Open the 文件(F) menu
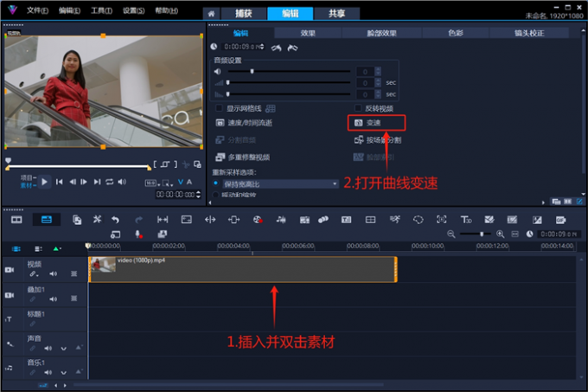The width and height of the screenshot is (588, 392). [x=37, y=10]
